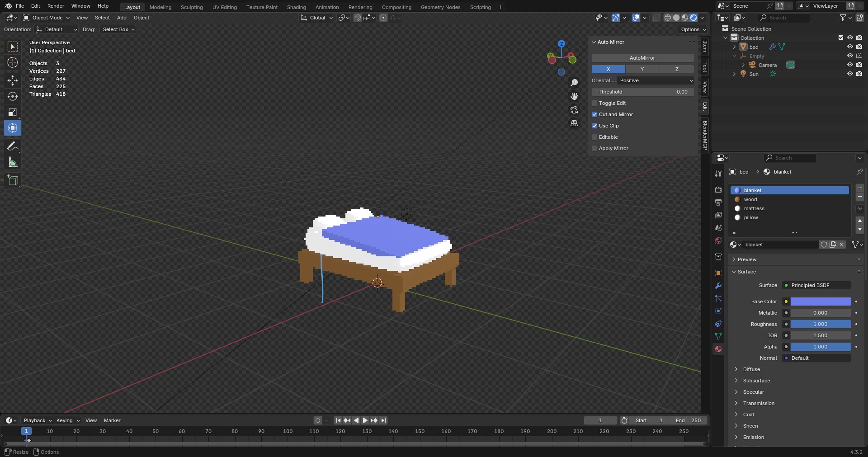This screenshot has width=868, height=457.
Task: Open the Orientation Positive dropdown
Action: pos(656,80)
